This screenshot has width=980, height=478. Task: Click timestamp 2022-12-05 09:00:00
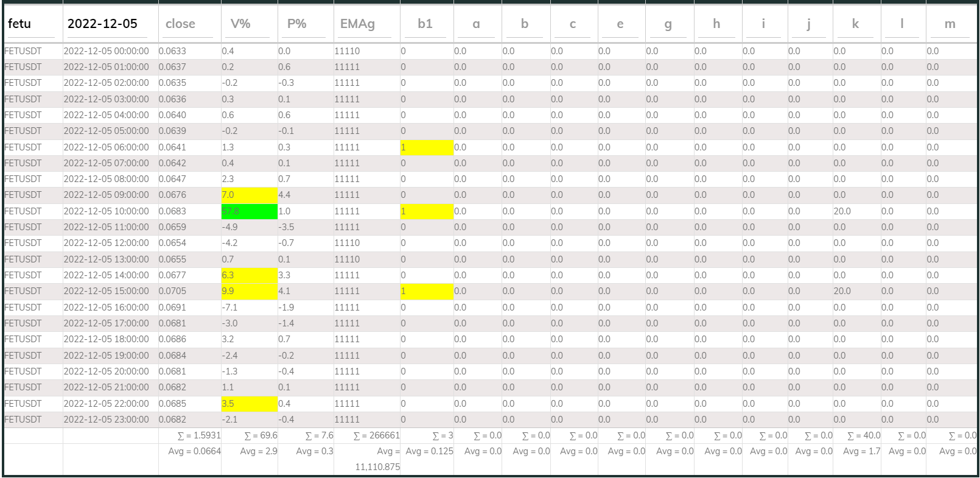pyautogui.click(x=106, y=195)
